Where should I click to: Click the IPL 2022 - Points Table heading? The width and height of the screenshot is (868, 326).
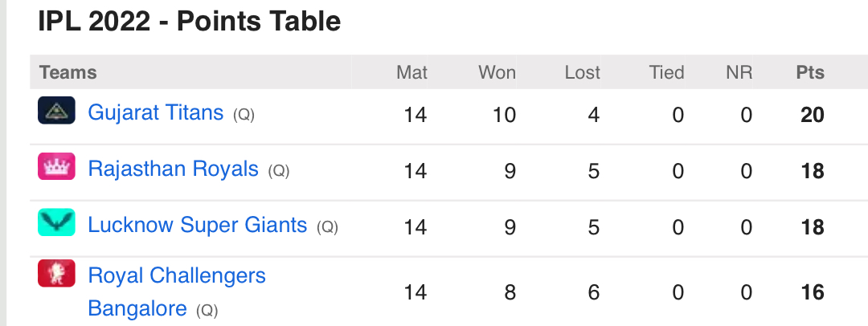190,22
